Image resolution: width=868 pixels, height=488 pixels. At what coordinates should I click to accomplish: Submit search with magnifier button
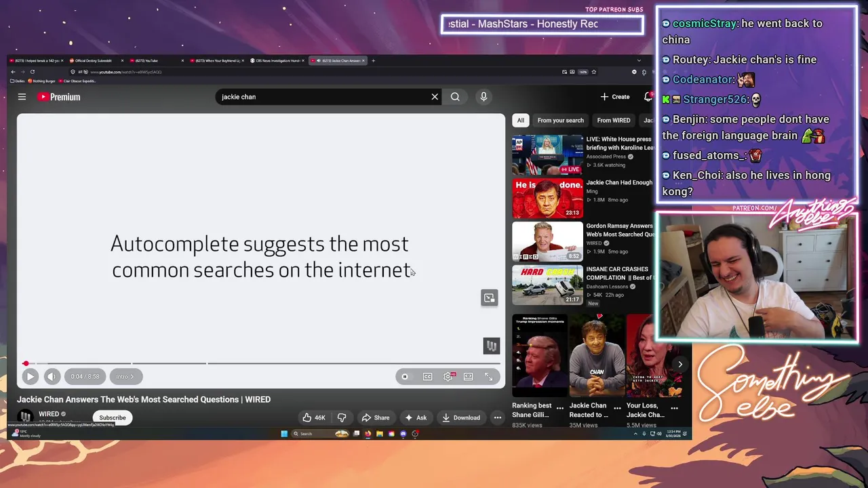pyautogui.click(x=455, y=97)
